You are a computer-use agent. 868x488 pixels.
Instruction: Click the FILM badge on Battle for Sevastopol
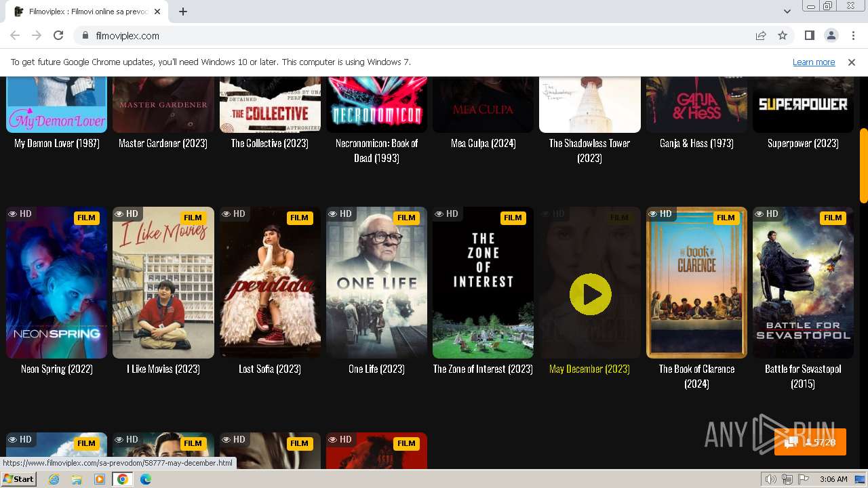click(833, 218)
